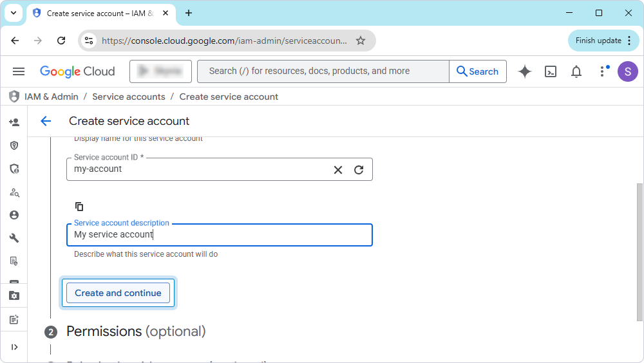
Task: Click the URL address bar
Action: pos(224,41)
